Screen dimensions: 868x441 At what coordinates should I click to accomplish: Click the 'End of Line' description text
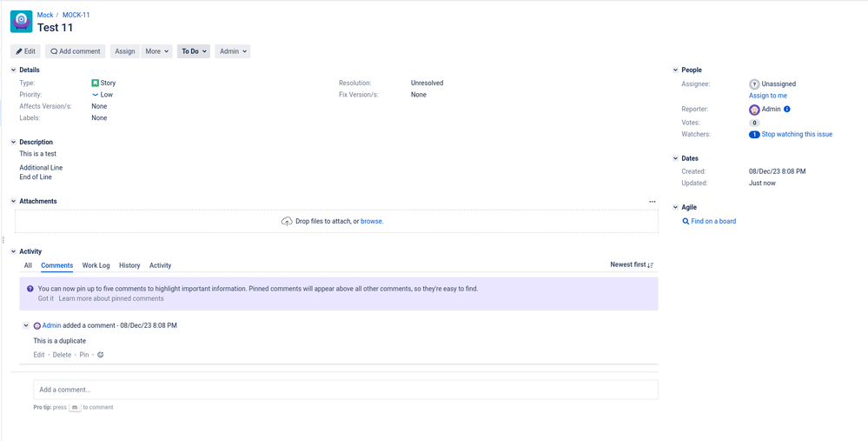tap(36, 177)
